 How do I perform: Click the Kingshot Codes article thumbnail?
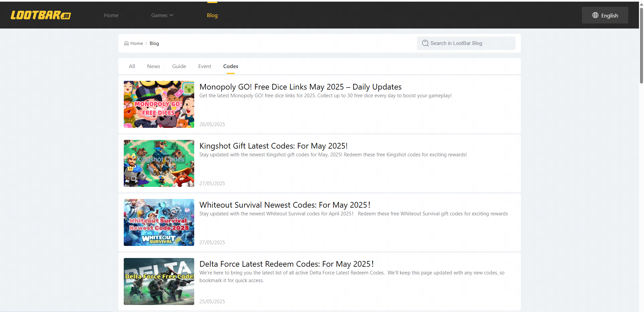(x=159, y=163)
